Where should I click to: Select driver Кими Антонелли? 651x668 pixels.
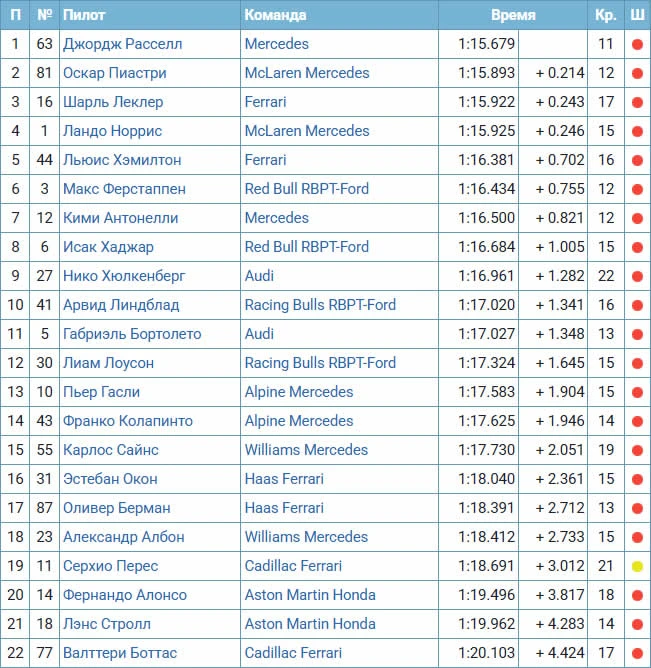click(x=121, y=218)
